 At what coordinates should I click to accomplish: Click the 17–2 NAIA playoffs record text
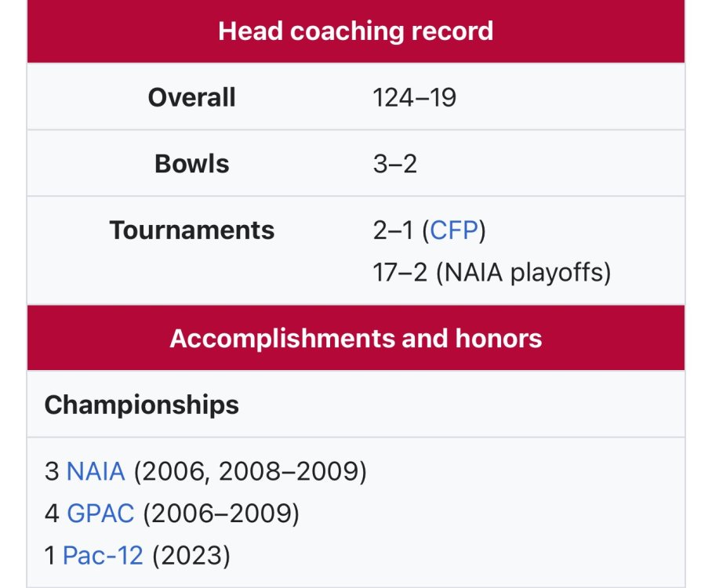point(492,273)
